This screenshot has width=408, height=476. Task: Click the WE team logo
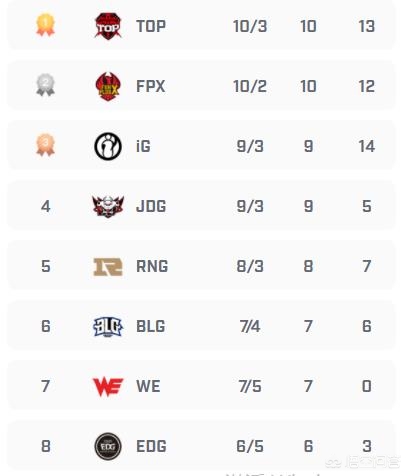[108, 386]
